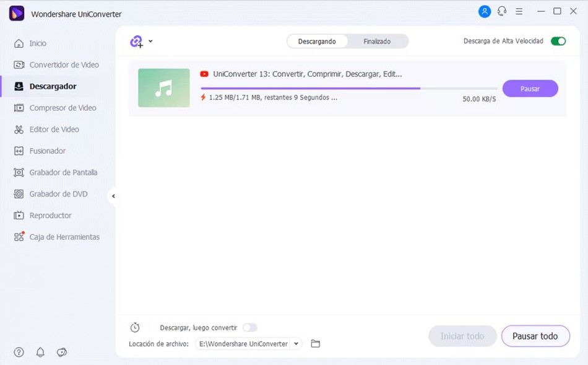Pause the download with Pausar button
The height and width of the screenshot is (365, 588).
click(x=530, y=89)
